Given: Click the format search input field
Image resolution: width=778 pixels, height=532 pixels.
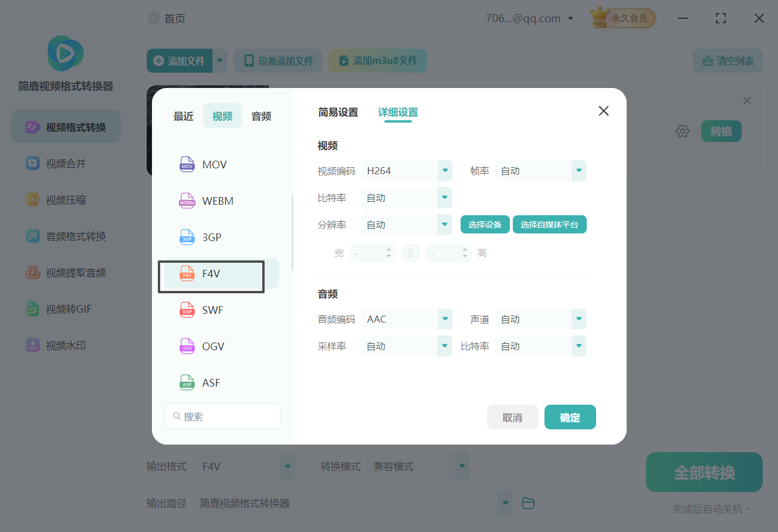Looking at the screenshot, I should point(222,415).
